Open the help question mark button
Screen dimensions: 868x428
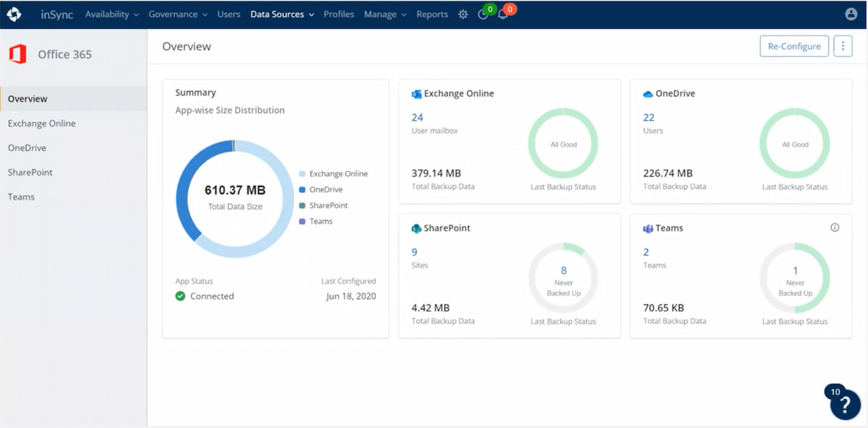(844, 404)
